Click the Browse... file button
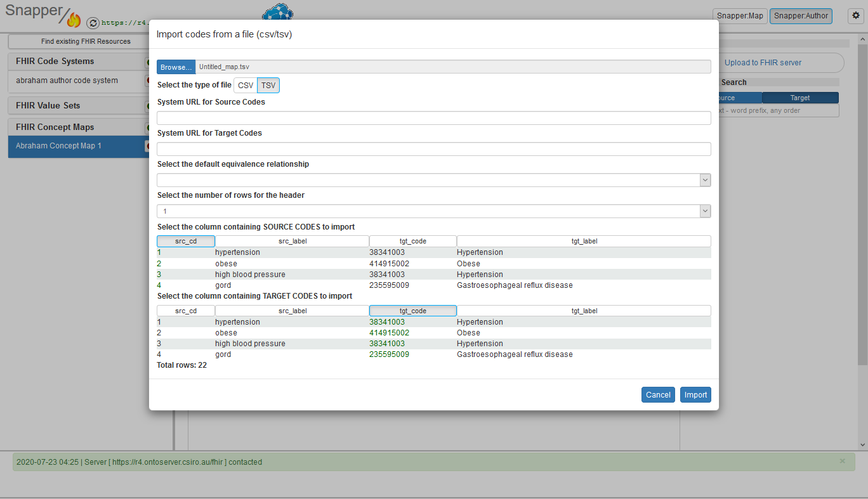The height and width of the screenshot is (499, 868). 176,67
